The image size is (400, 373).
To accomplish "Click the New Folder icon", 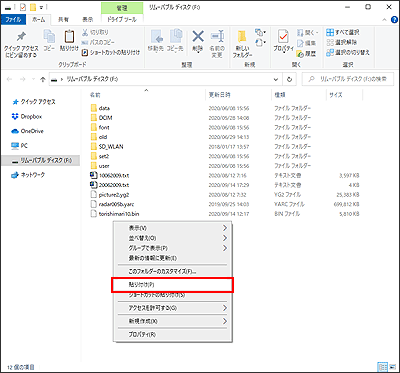I will pos(242,37).
